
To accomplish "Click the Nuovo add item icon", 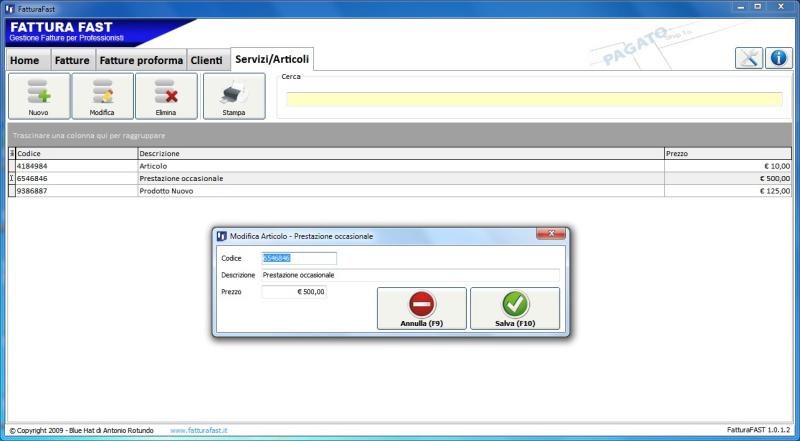I will [39, 94].
